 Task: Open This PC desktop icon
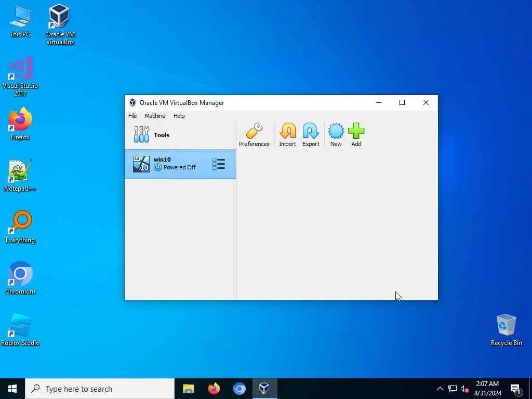(x=20, y=22)
